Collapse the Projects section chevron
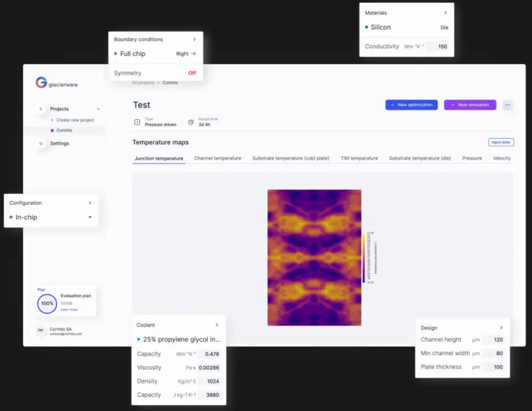 pyautogui.click(x=98, y=109)
